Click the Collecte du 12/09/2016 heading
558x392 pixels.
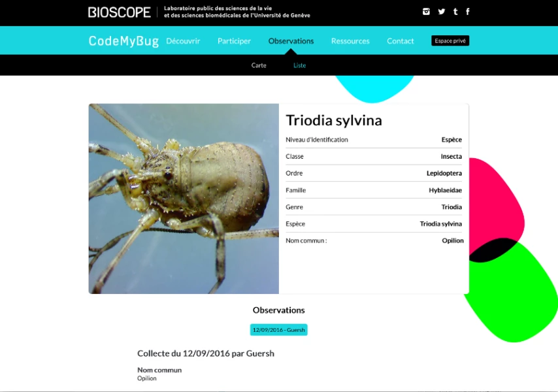click(x=205, y=353)
